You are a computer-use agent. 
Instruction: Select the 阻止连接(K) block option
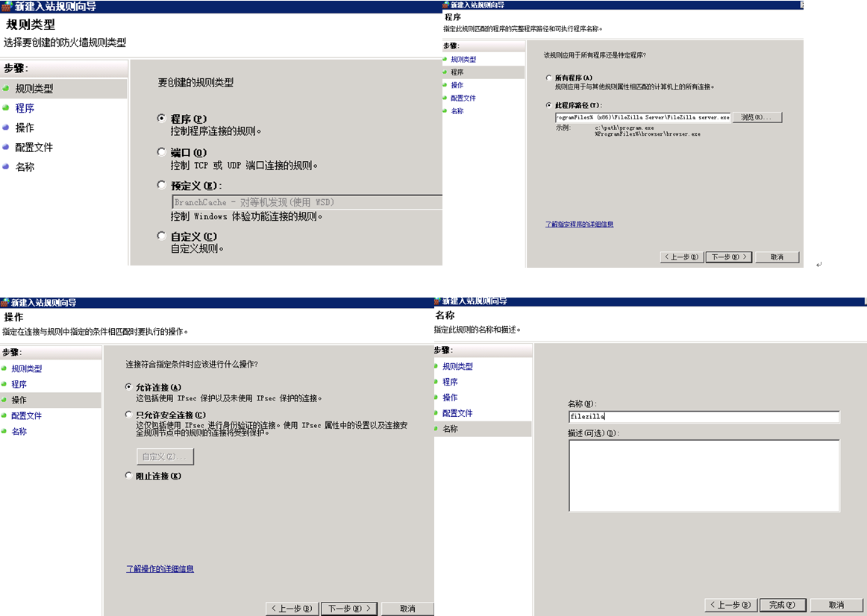[x=129, y=476]
